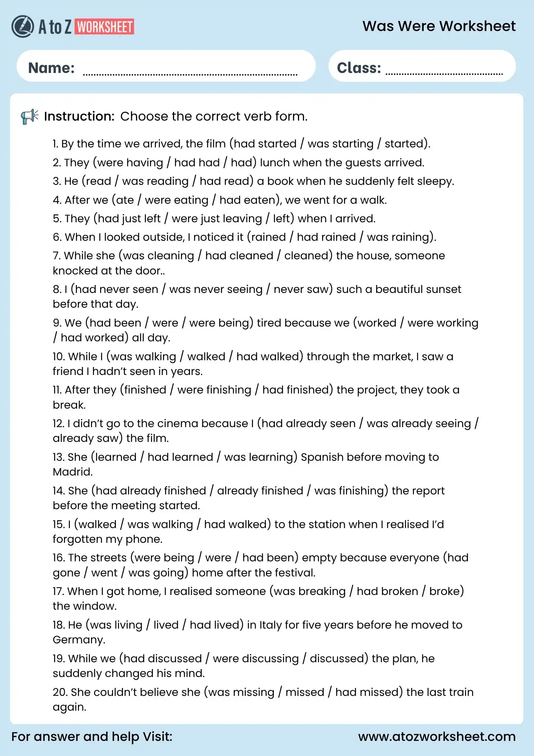Open the www.atozworksheet.com link
Viewport: 534px width, 756px height.
click(437, 736)
